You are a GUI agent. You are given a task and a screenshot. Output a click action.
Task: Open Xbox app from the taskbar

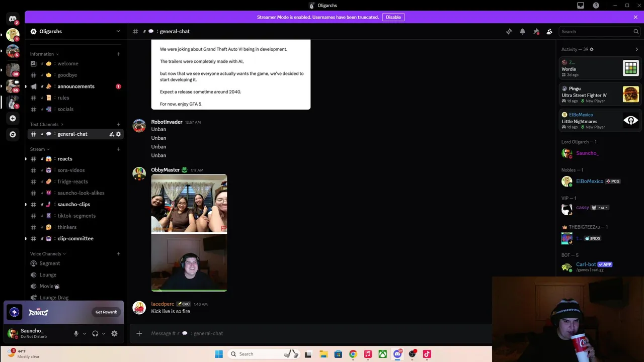click(383, 354)
